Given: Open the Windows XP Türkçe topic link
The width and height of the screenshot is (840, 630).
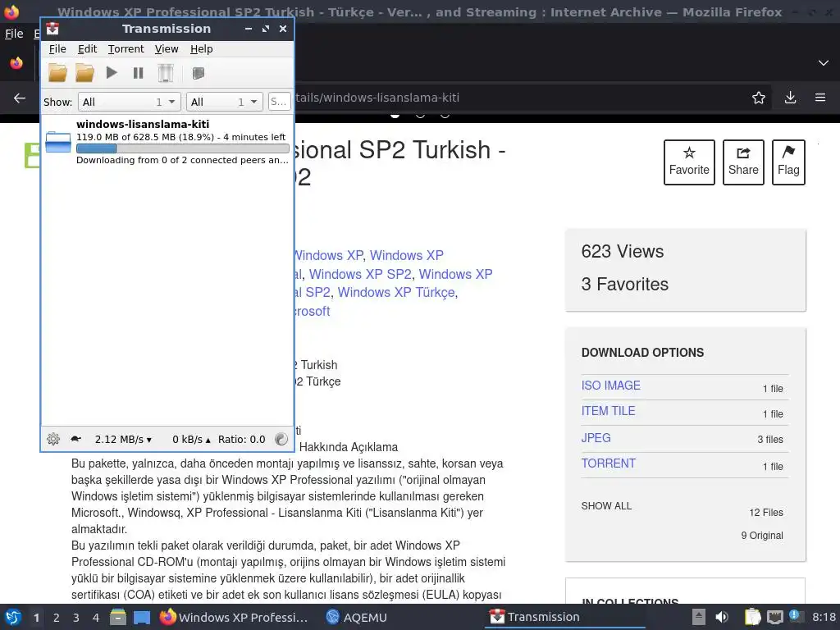Looking at the screenshot, I should (396, 293).
